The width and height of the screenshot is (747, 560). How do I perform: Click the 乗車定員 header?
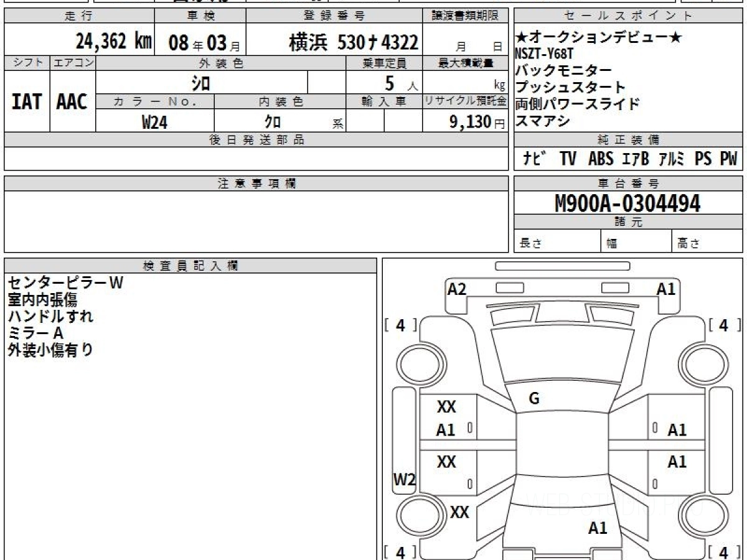coord(384,63)
